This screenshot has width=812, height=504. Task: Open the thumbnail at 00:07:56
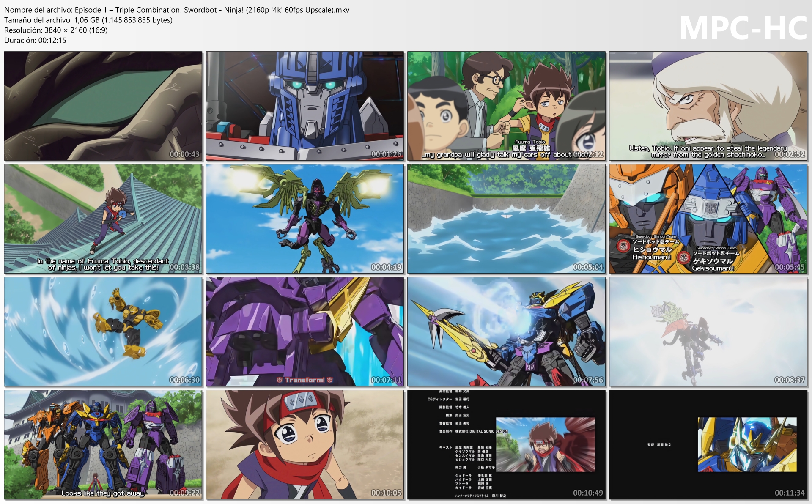pos(507,332)
